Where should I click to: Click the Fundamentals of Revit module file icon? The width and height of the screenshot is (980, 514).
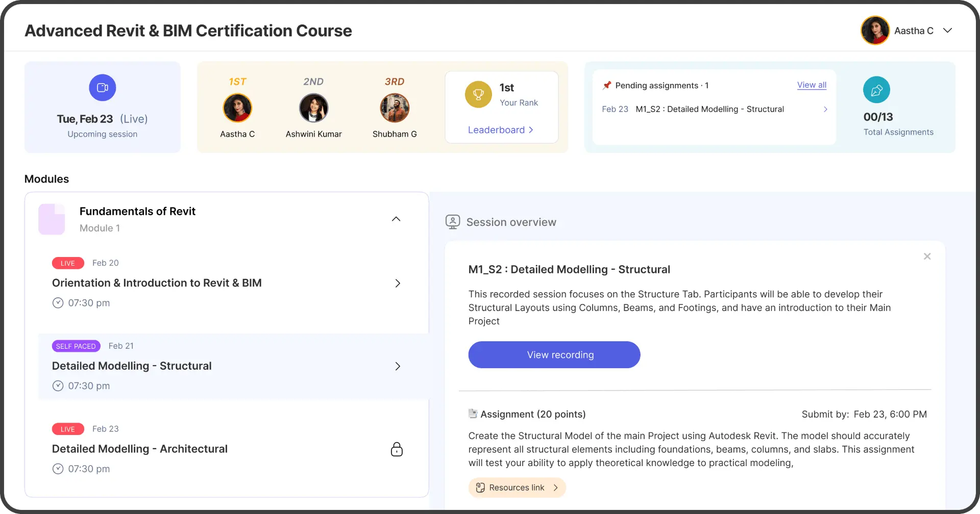pyautogui.click(x=52, y=219)
